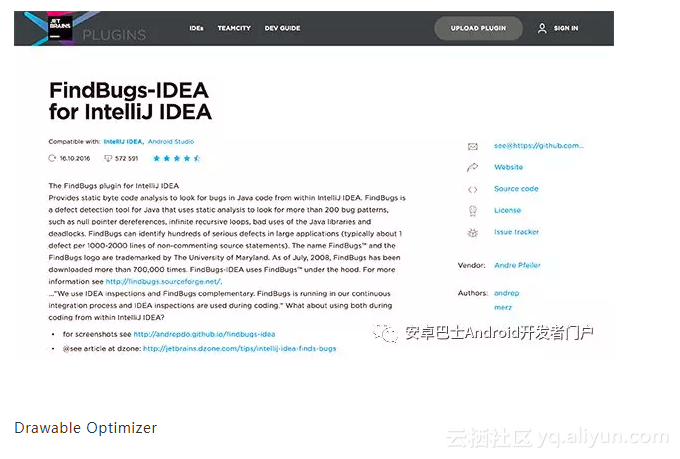This screenshot has height=459, width=680.
Task: Open author merz link
Action: coord(503,307)
